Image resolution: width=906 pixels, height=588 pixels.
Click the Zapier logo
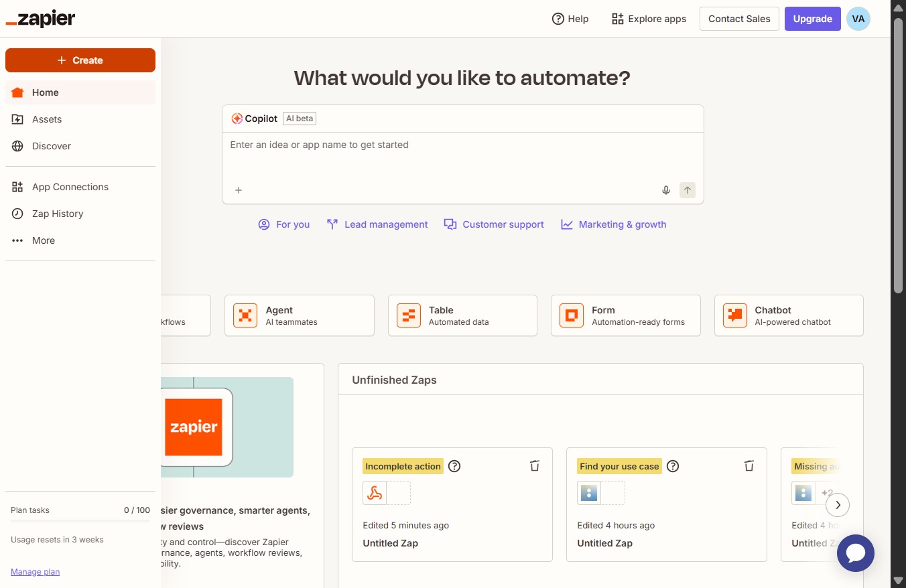pos(40,19)
